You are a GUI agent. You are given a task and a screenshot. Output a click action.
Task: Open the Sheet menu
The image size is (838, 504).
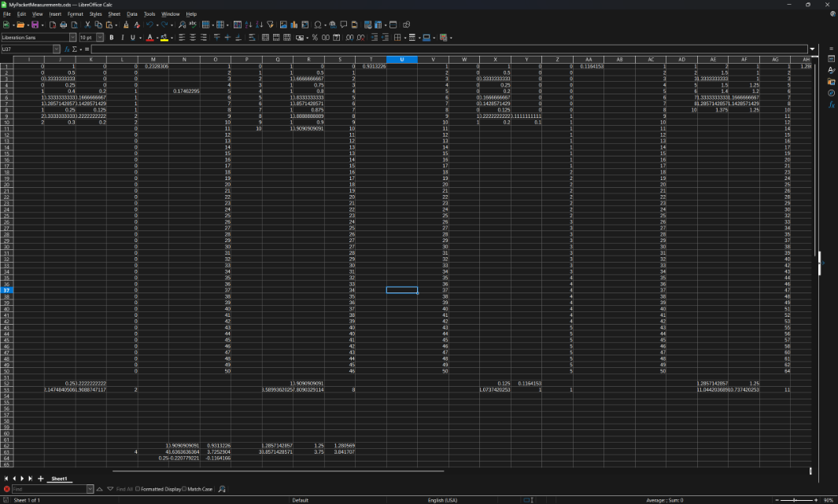tap(114, 13)
